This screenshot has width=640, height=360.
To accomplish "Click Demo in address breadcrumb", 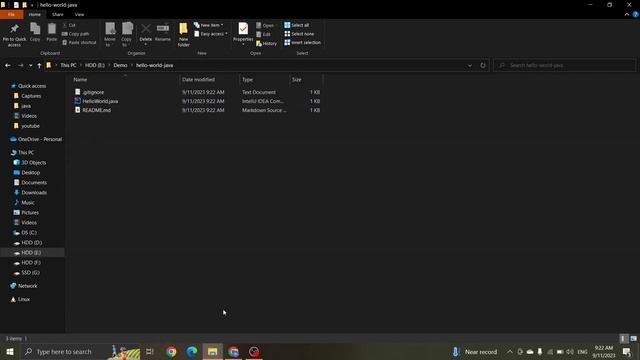I will 120,65.
